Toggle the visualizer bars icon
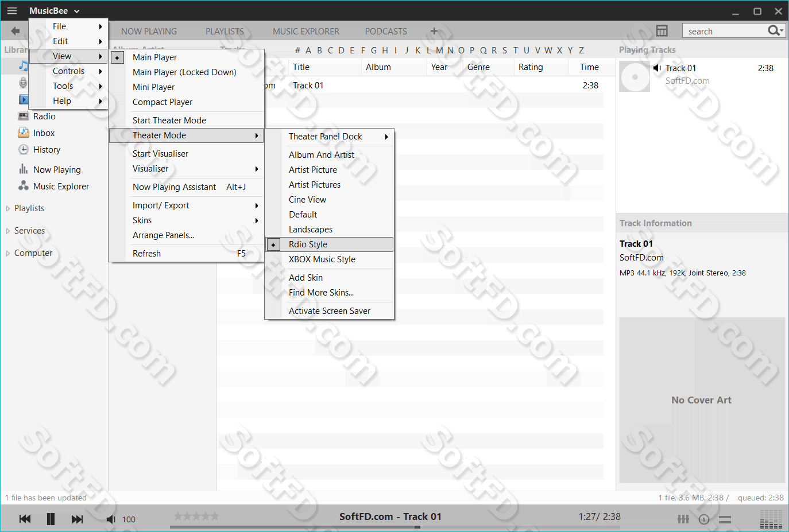Image resolution: width=789 pixels, height=532 pixels. (x=771, y=519)
